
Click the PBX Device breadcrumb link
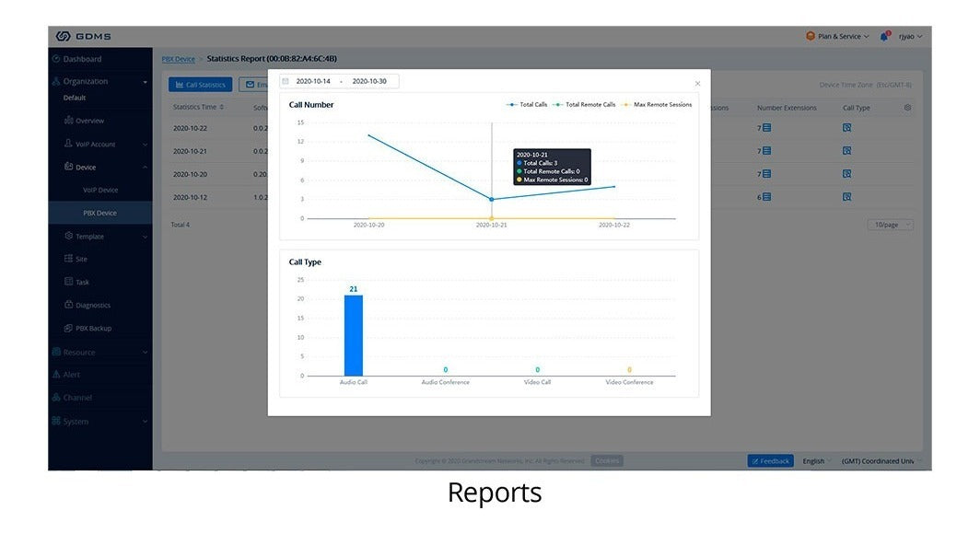coord(179,58)
